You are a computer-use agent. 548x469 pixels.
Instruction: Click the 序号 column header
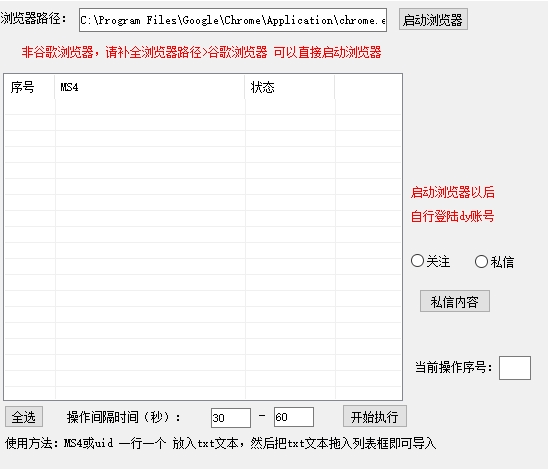pyautogui.click(x=29, y=87)
